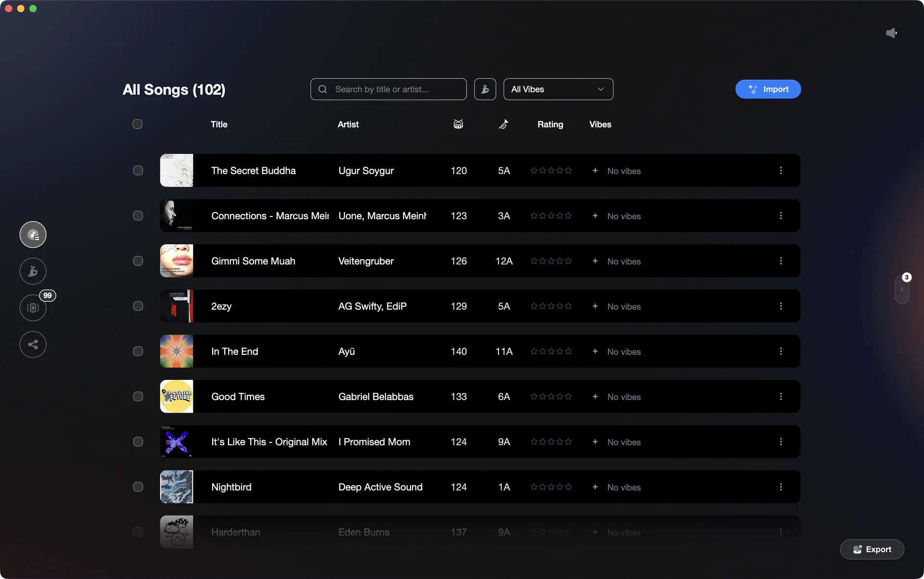Click artist name Veitengruber

366,261
